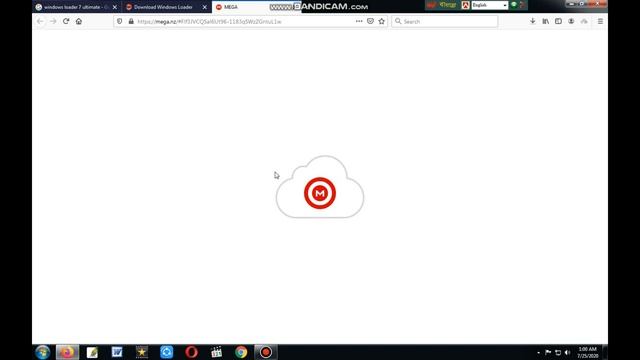The height and width of the screenshot is (360, 640).
Task: Click the network tray icon
Action: click(x=558, y=352)
